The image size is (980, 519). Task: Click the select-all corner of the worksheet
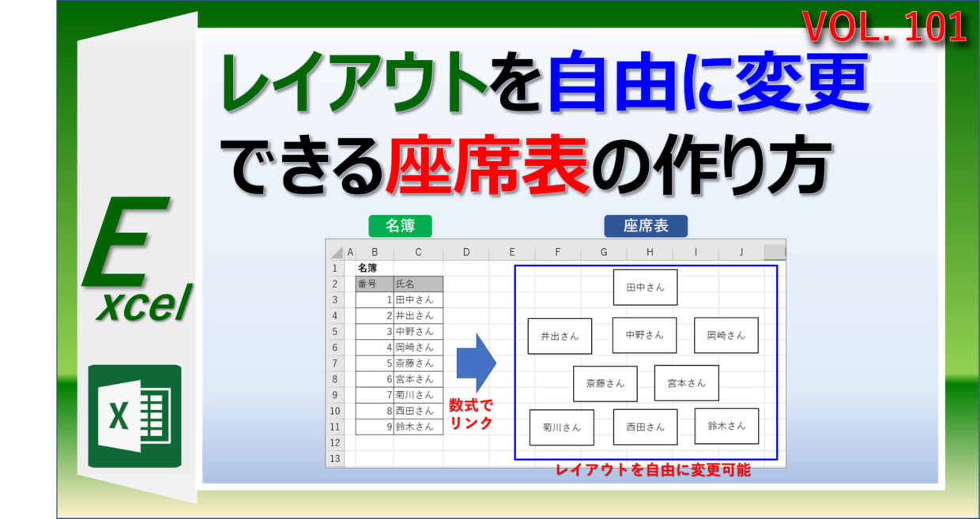(335, 252)
